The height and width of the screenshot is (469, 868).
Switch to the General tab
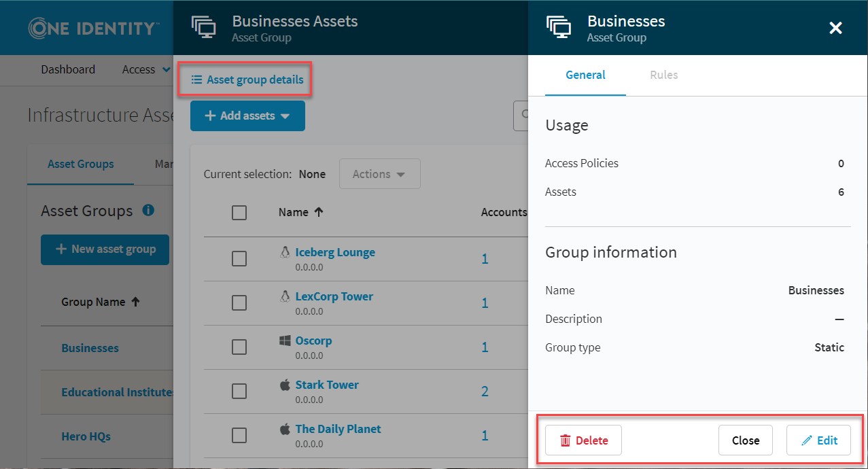(585, 75)
